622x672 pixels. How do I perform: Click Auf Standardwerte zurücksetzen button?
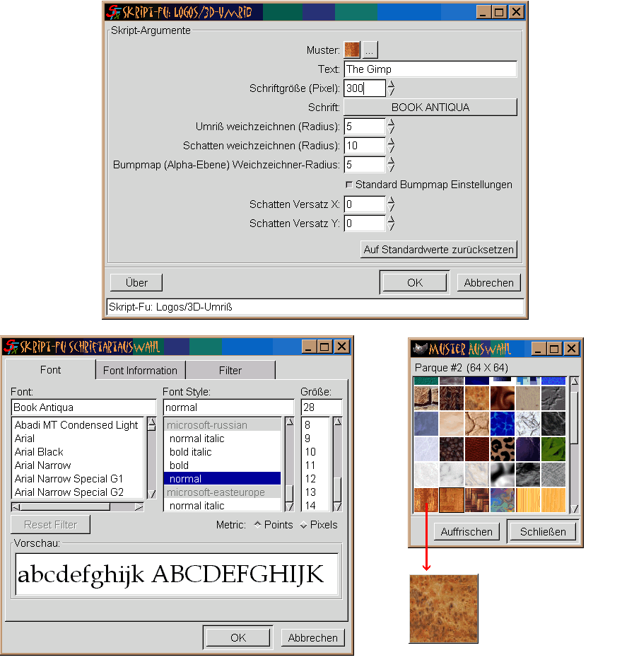click(438, 250)
